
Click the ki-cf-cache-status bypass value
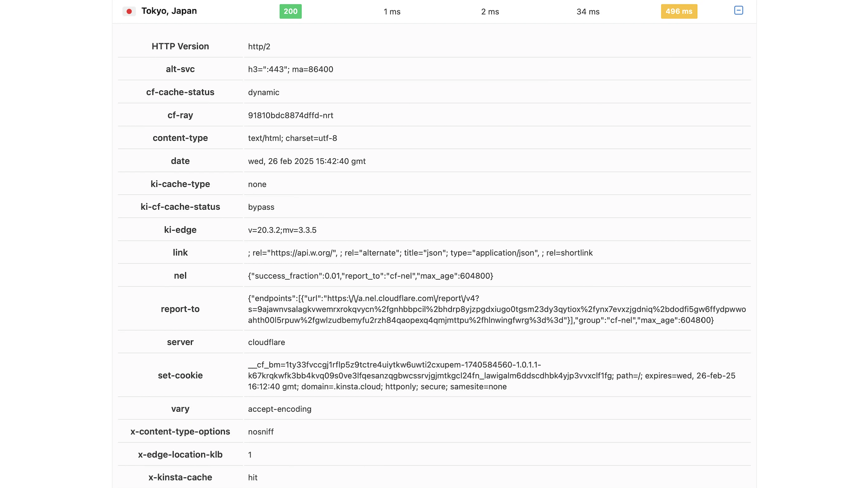261,207
